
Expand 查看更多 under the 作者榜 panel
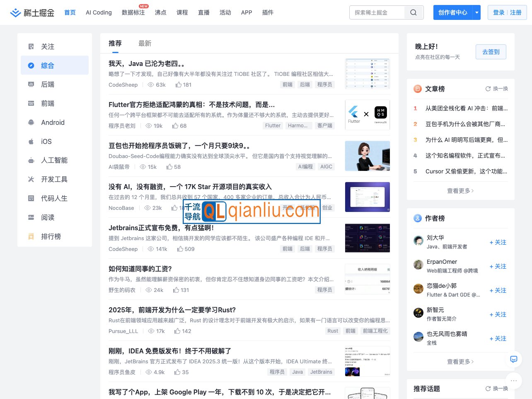(x=460, y=361)
